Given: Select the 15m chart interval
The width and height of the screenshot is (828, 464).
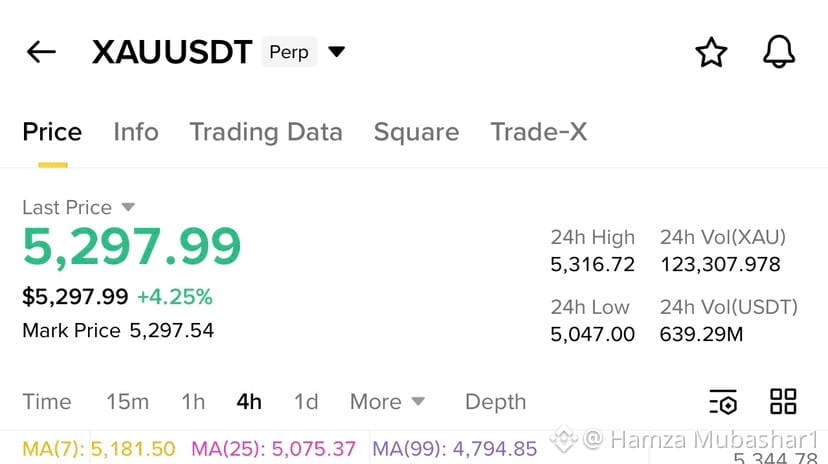Looking at the screenshot, I should pos(128,402).
